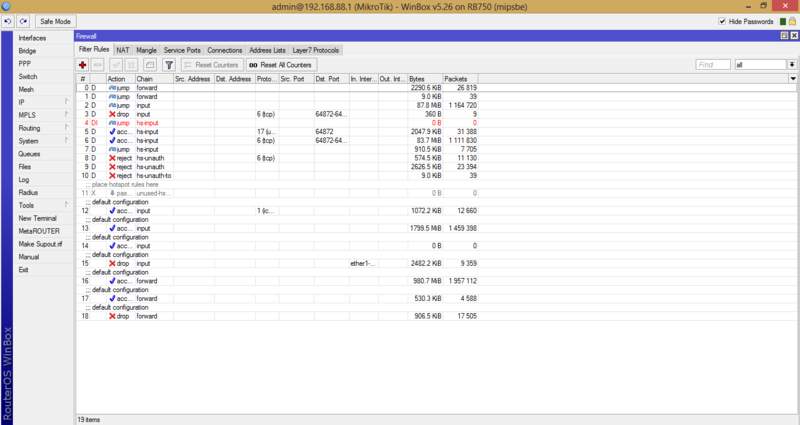Open the 'all' chain filter dropdown

[792, 65]
